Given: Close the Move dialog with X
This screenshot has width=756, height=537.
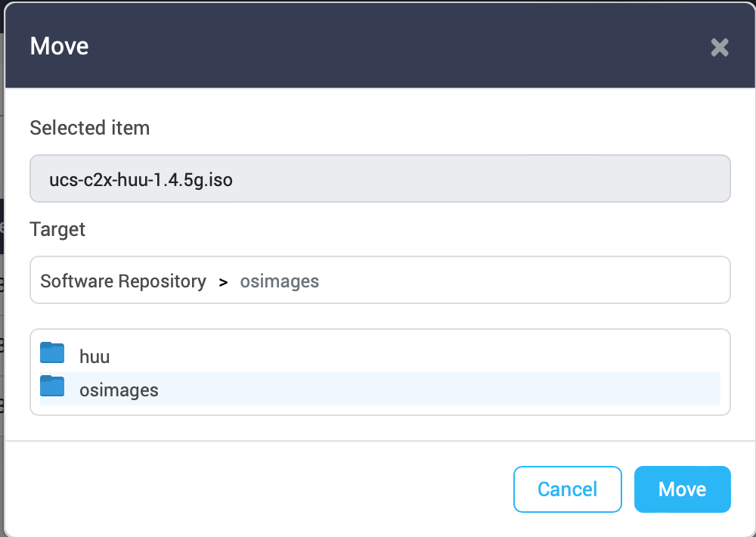Looking at the screenshot, I should coord(719,48).
